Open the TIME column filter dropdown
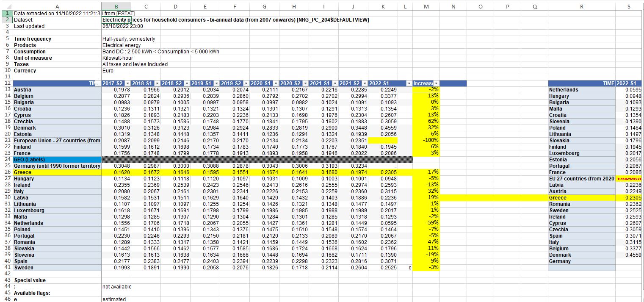 98,83
